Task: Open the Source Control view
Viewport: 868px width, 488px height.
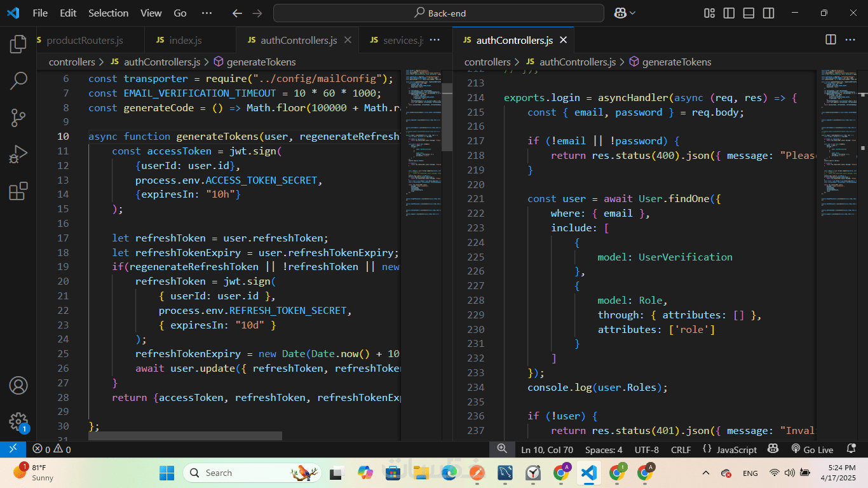Action: 18,118
